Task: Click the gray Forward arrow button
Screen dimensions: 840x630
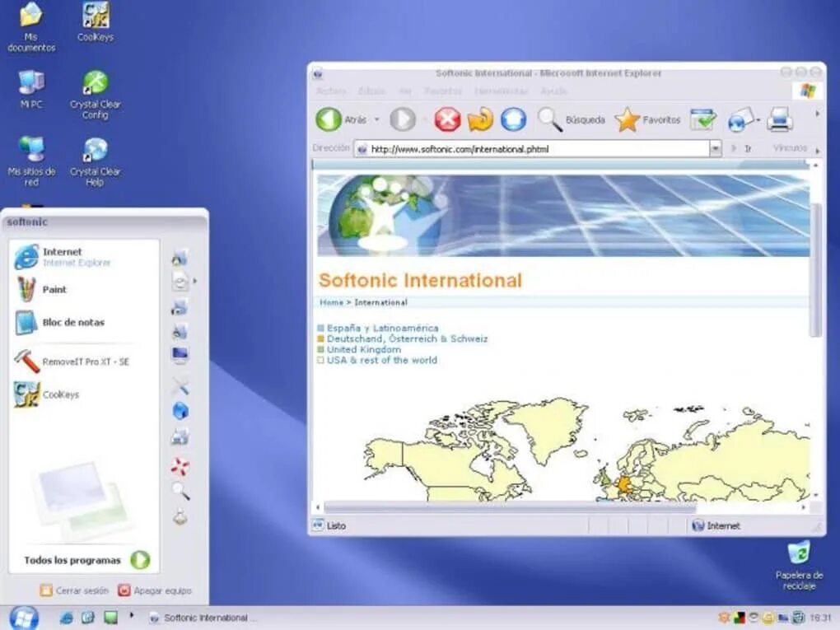Action: [x=403, y=119]
